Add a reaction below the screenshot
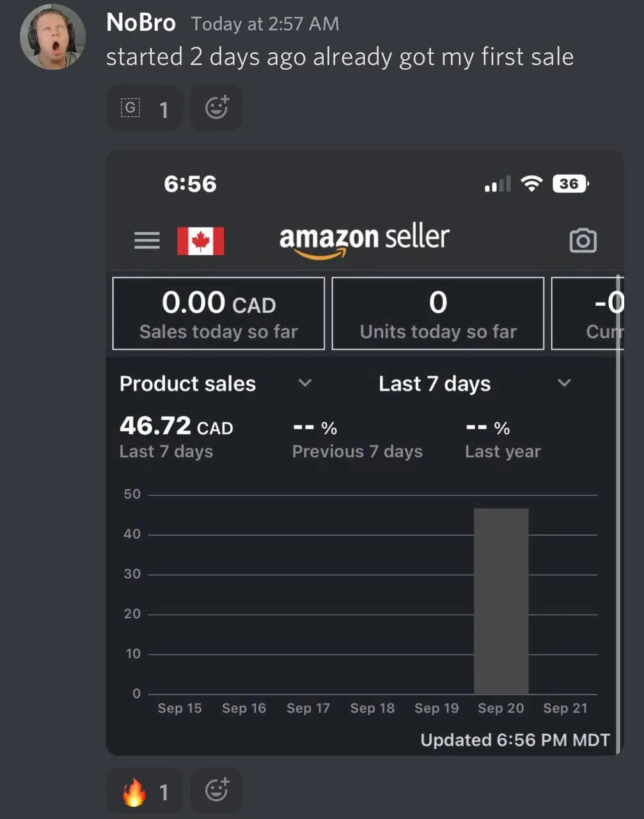 point(216,790)
